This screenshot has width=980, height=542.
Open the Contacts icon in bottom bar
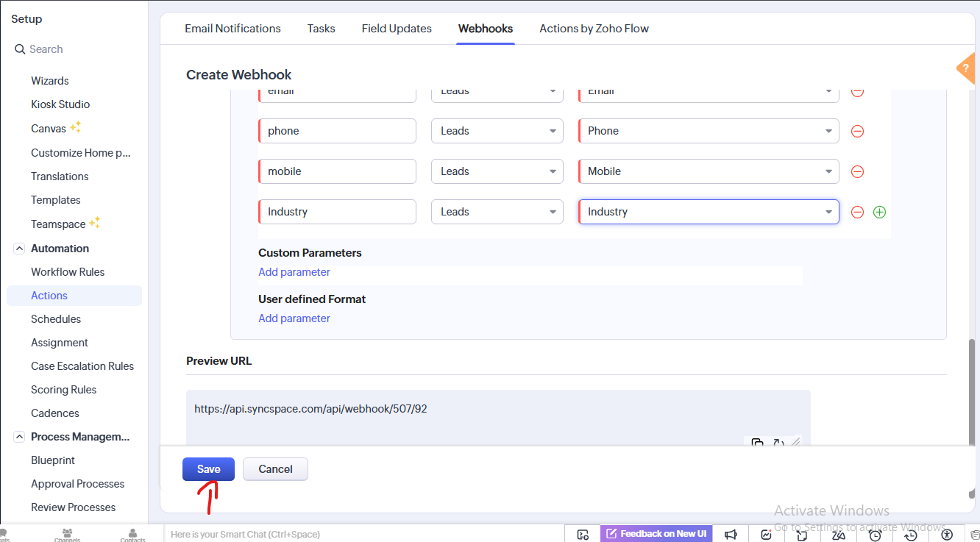coord(132,535)
